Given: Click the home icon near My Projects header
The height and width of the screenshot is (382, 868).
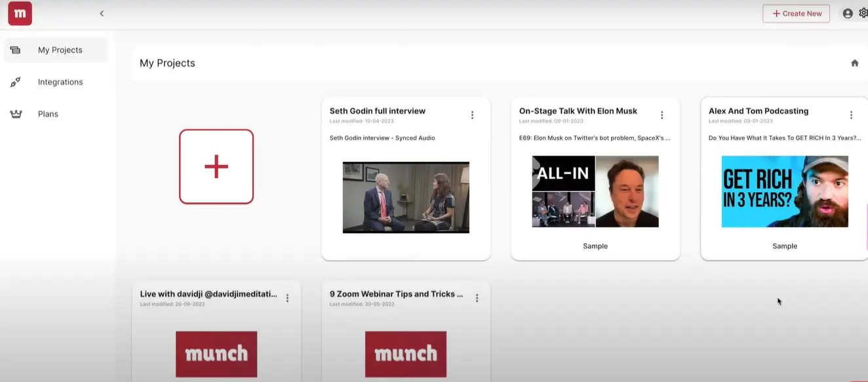Looking at the screenshot, I should [x=854, y=62].
